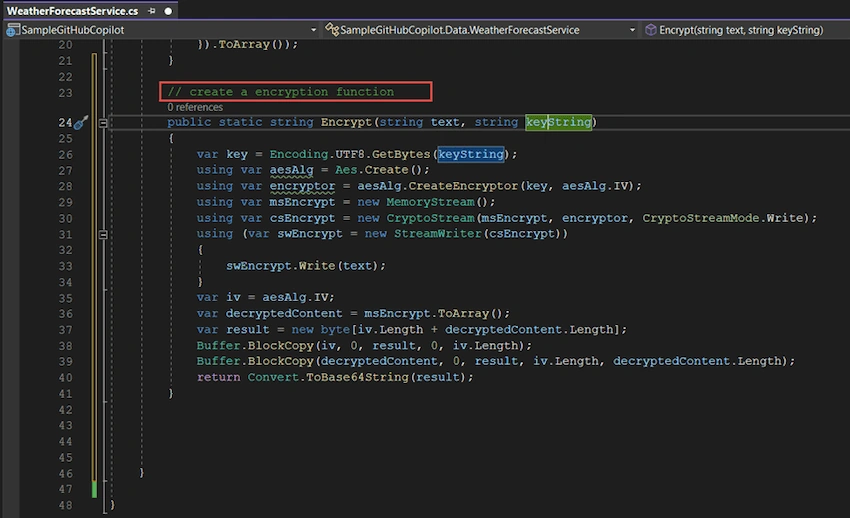The height and width of the screenshot is (518, 850).
Task: Collapse the using swEncrypt block
Action: [103, 235]
